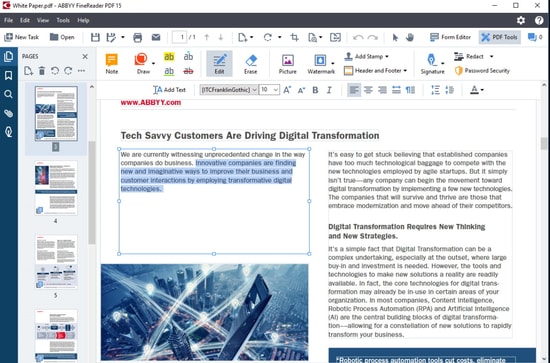Image resolution: width=550 pixels, height=363 pixels.
Task: Open the settings gear
Action: pyautogui.click(x=521, y=20)
